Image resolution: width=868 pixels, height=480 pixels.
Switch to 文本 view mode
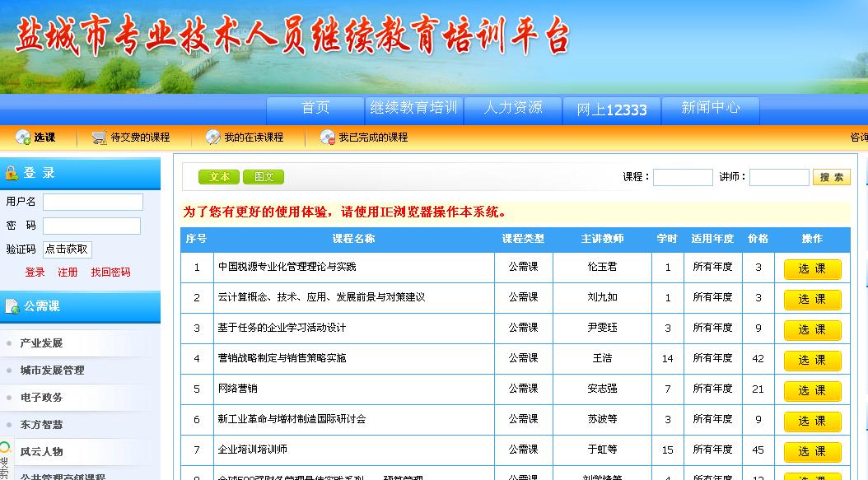[219, 177]
